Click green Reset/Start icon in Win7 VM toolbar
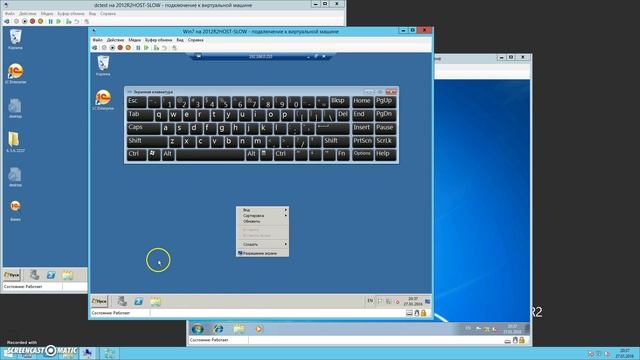Viewport: 640px width, 360px height. (146, 48)
